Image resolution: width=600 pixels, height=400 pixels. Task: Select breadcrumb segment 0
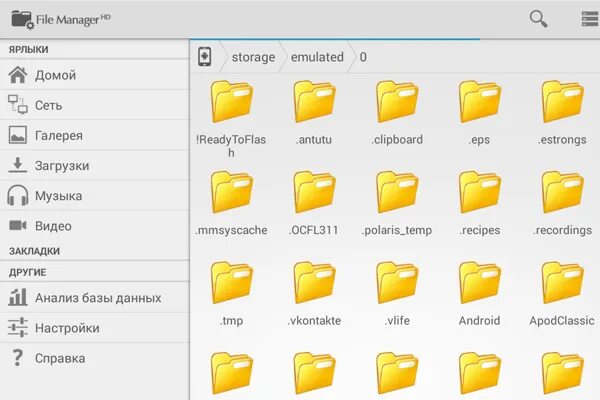[363, 57]
